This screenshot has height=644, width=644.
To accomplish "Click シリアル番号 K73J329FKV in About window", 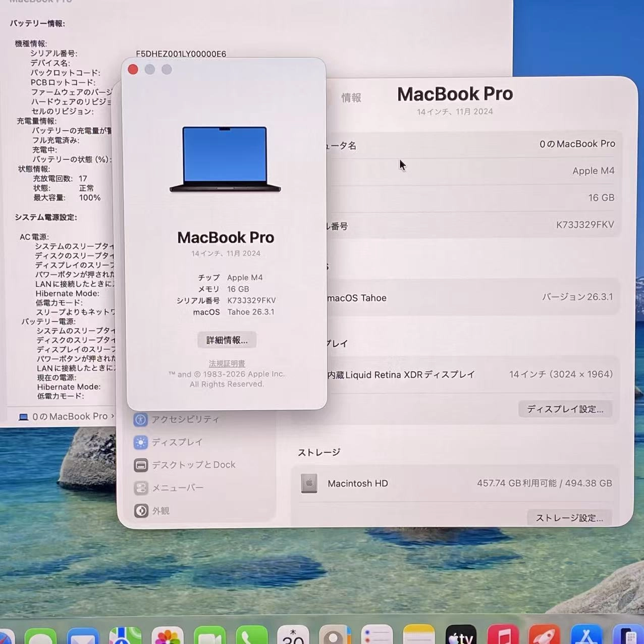I will coord(226,301).
